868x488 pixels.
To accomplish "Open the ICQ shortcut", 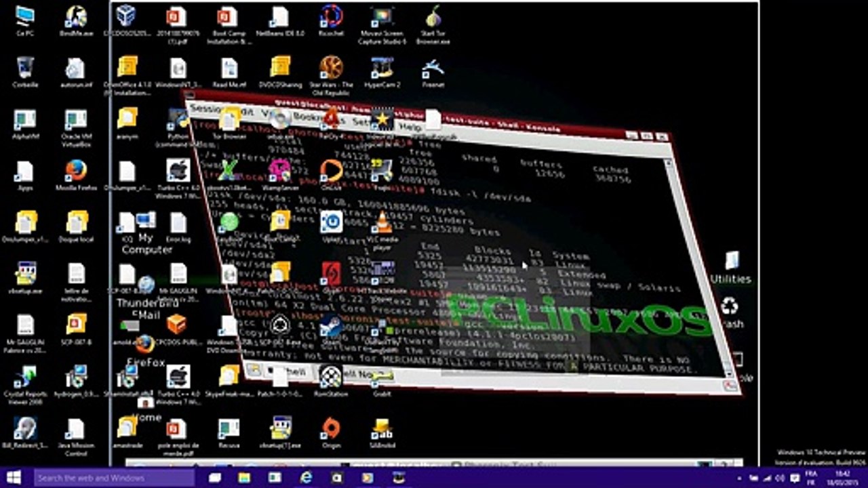I will [127, 226].
